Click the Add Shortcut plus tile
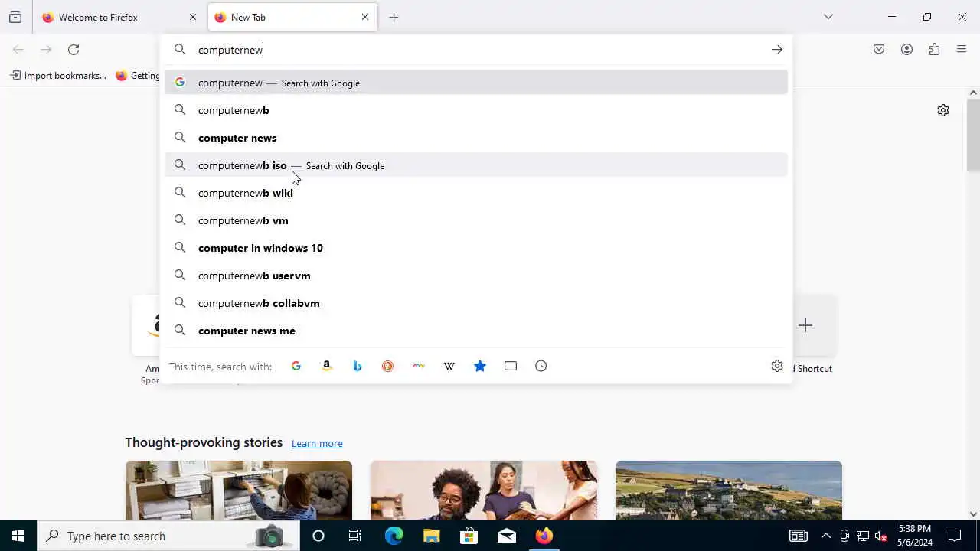 [805, 325]
